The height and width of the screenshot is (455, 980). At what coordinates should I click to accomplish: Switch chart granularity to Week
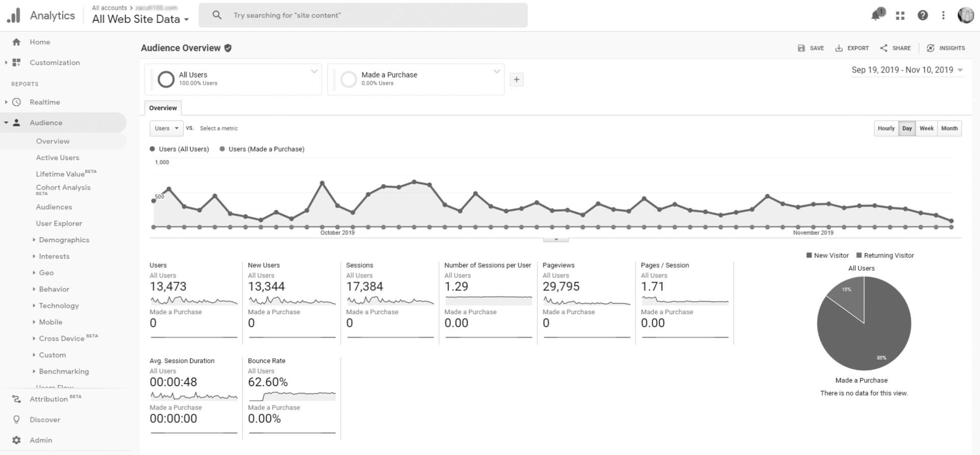click(x=926, y=129)
